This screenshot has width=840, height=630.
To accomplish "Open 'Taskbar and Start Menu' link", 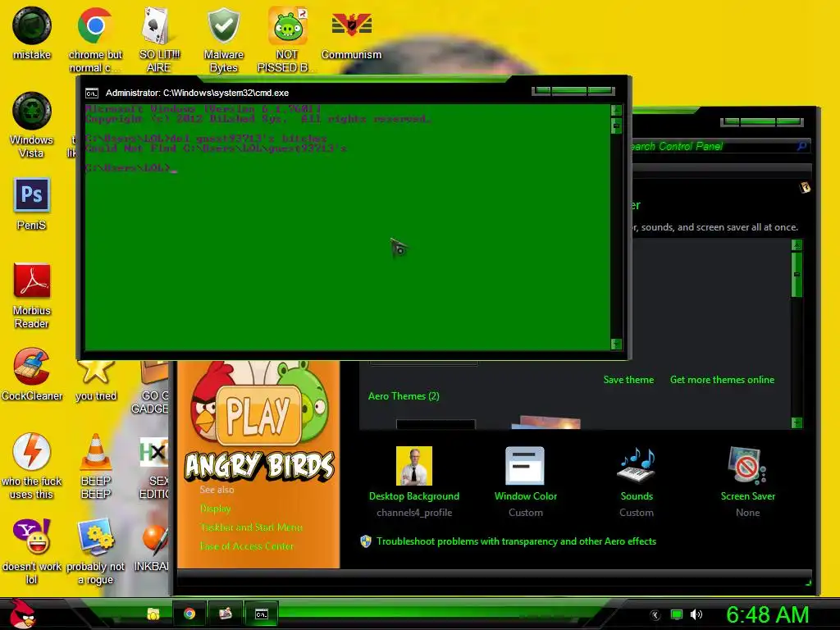I will pyautogui.click(x=251, y=527).
